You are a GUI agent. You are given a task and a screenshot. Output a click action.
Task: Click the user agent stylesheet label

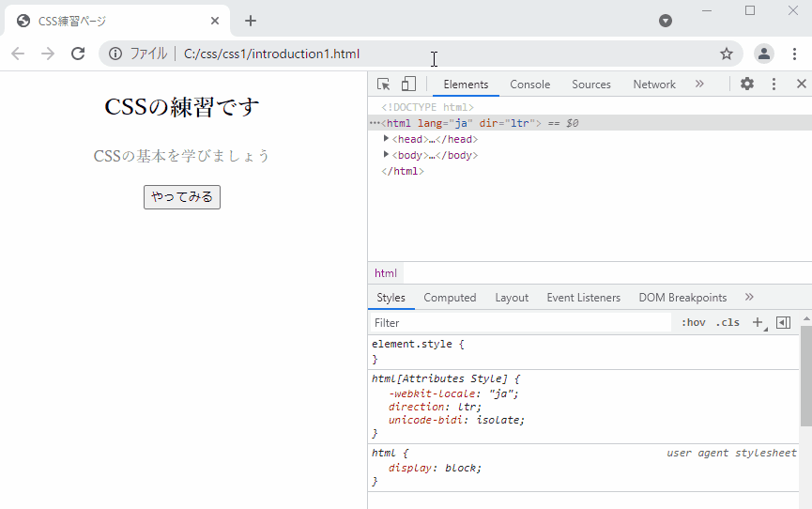[731, 453]
